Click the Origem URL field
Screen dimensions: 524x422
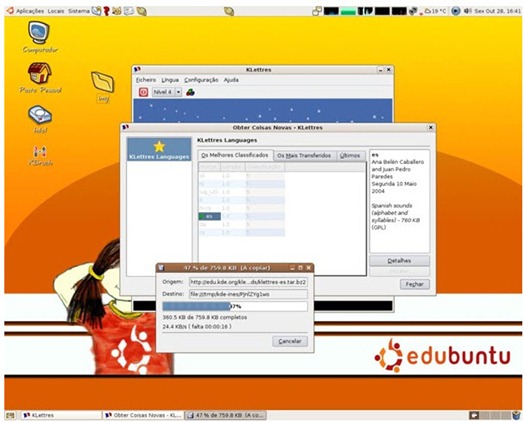pyautogui.click(x=248, y=282)
